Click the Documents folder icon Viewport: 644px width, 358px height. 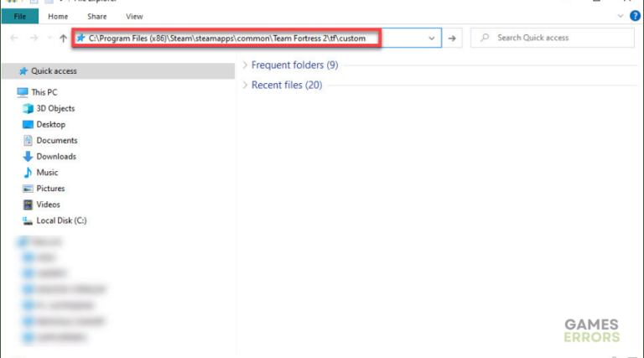[x=28, y=140]
